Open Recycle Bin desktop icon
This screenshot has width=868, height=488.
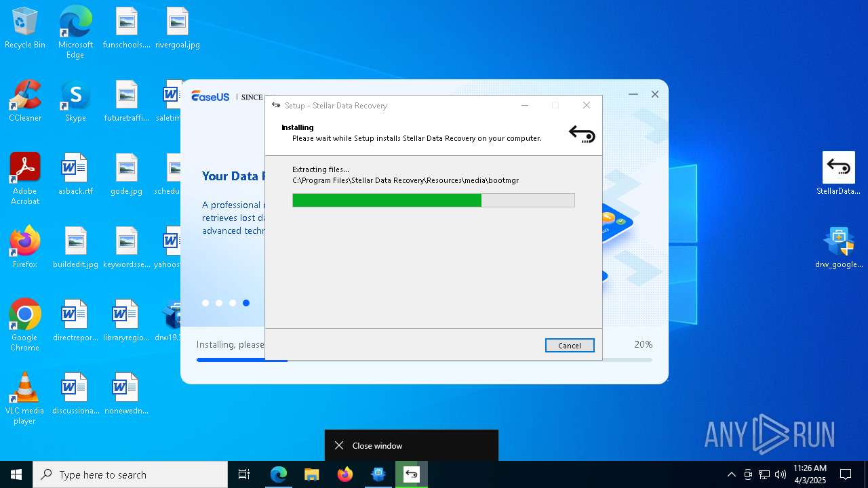(25, 28)
